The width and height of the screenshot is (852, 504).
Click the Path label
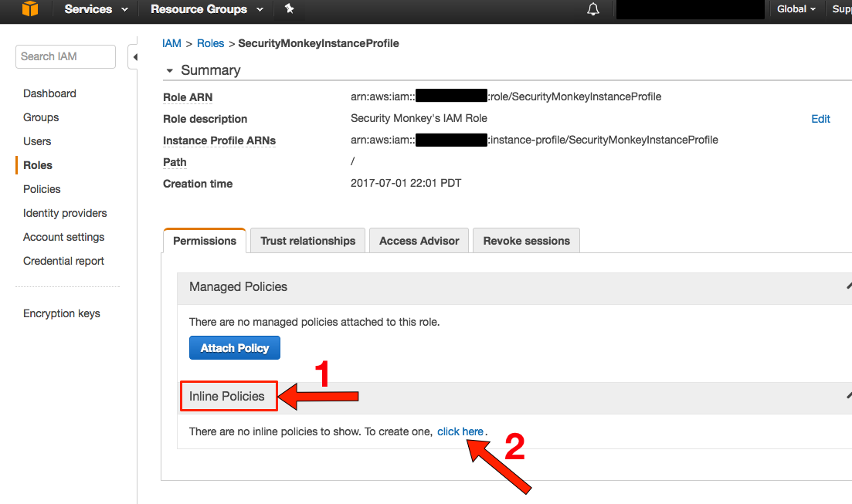(x=175, y=162)
